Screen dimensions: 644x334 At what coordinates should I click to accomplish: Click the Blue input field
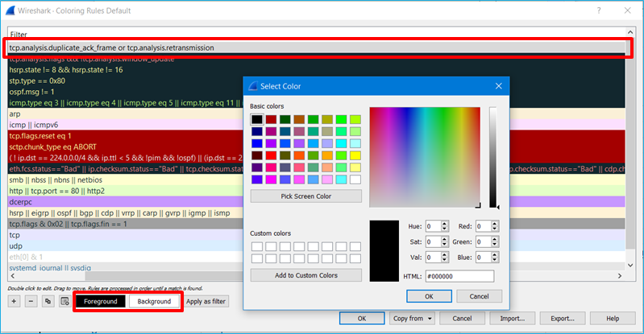point(484,258)
